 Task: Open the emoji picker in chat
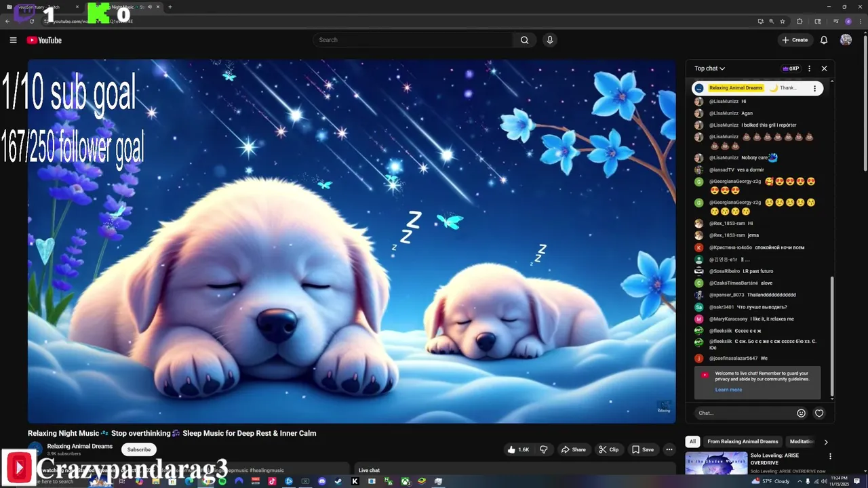801,413
